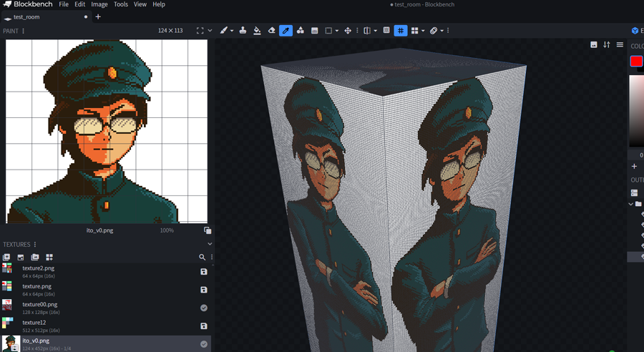Screen dimensions: 644x352
Task: Collapse the Textures panel
Action: 210,245
